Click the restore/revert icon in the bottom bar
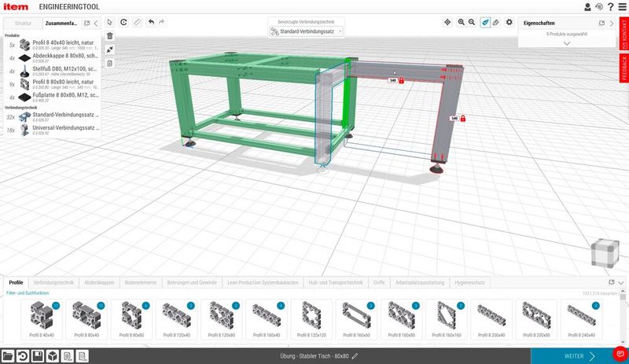 23,356
